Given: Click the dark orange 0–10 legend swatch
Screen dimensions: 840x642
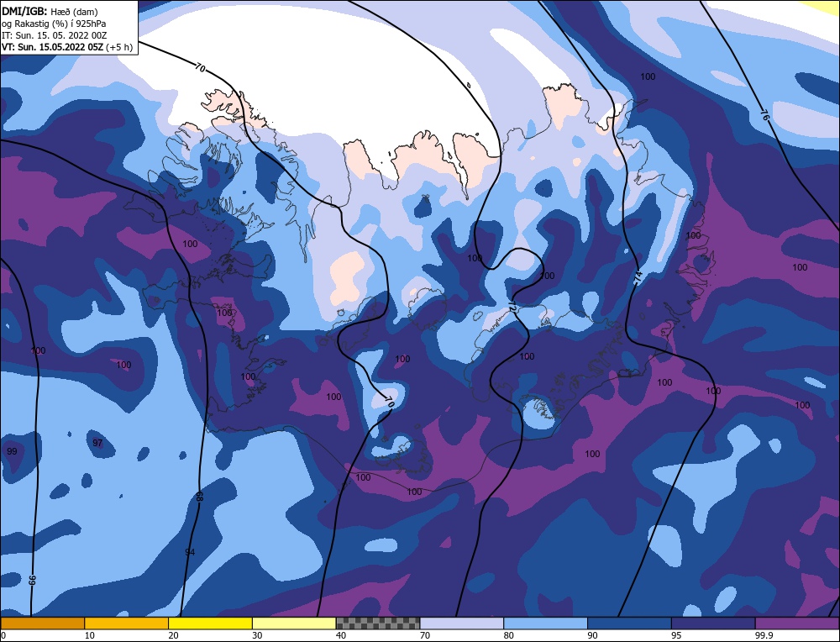Looking at the screenshot, I should point(42,624).
